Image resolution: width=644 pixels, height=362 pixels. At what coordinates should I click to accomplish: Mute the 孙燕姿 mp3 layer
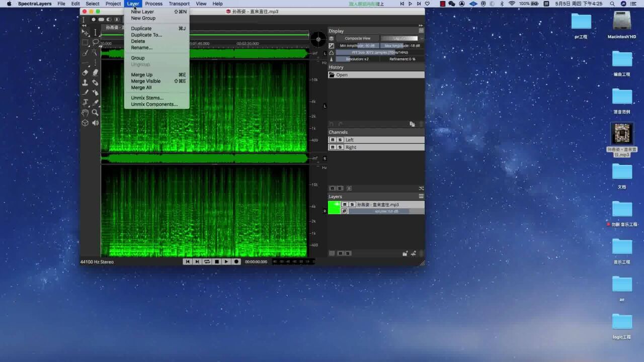[x=345, y=205]
